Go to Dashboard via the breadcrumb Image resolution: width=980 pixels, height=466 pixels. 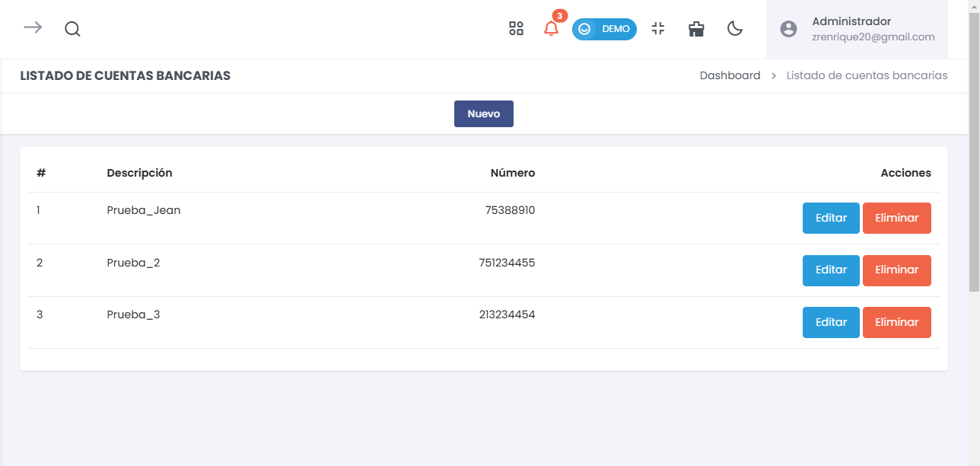(x=730, y=75)
